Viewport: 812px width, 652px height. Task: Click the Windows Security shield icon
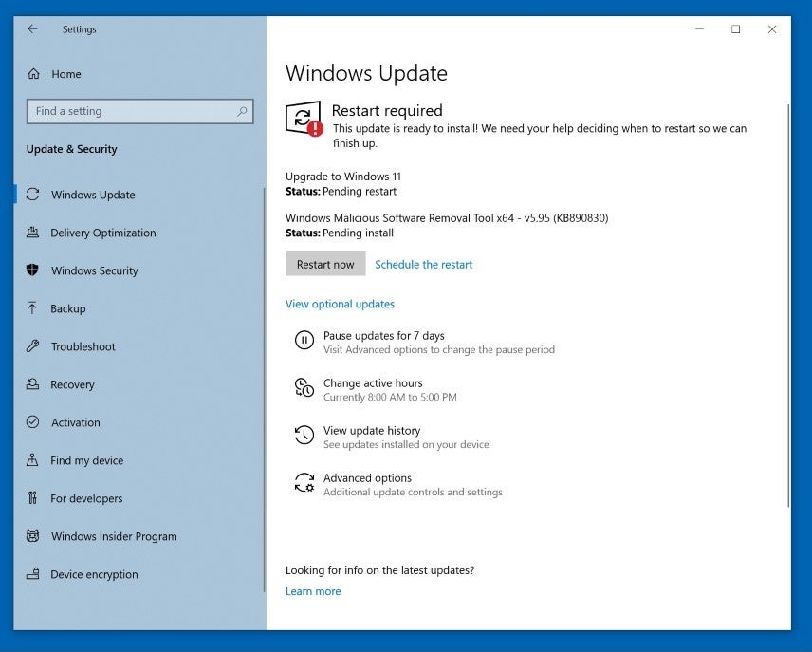[32, 270]
